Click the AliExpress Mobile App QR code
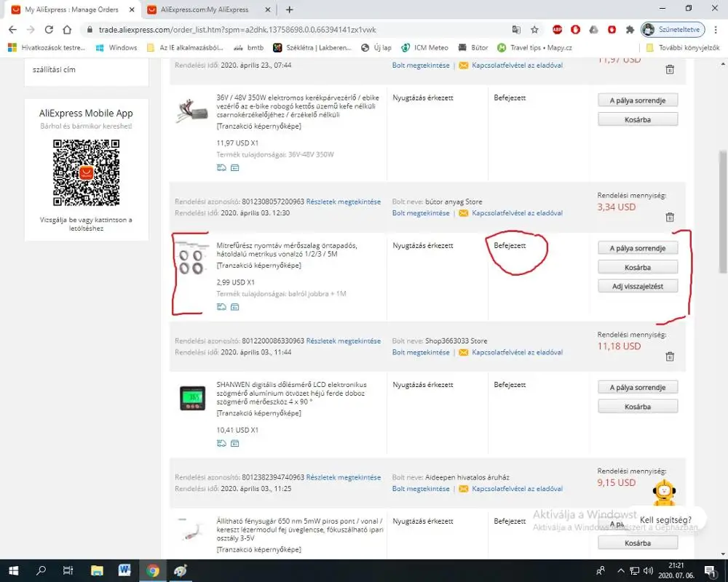This screenshot has width=728, height=582. click(87, 172)
